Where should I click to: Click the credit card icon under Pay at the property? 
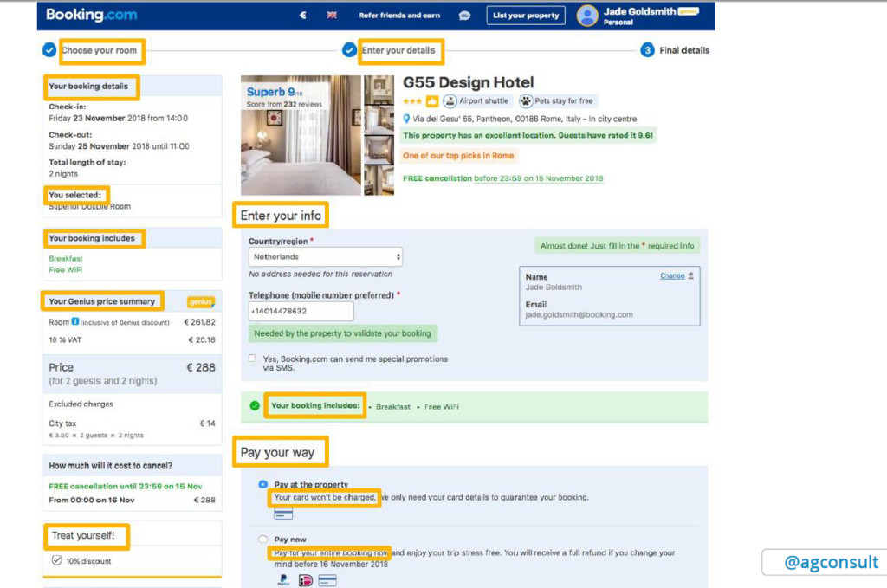coord(283,514)
